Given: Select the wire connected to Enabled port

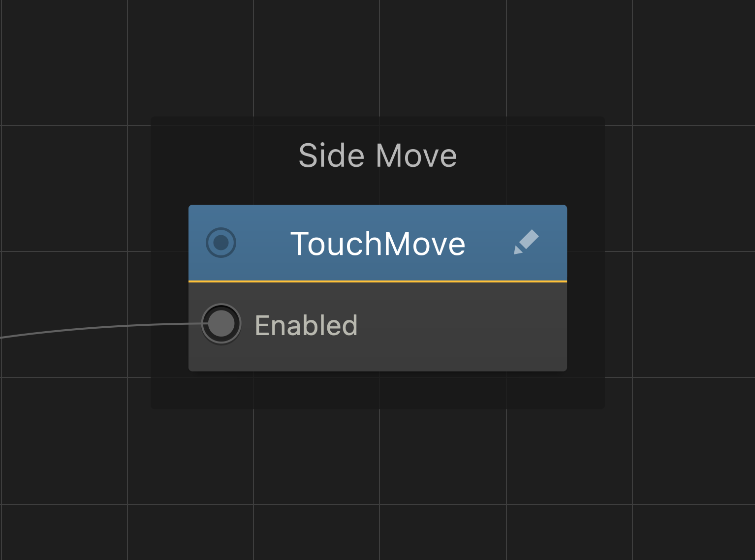Looking at the screenshot, I should [x=98, y=328].
